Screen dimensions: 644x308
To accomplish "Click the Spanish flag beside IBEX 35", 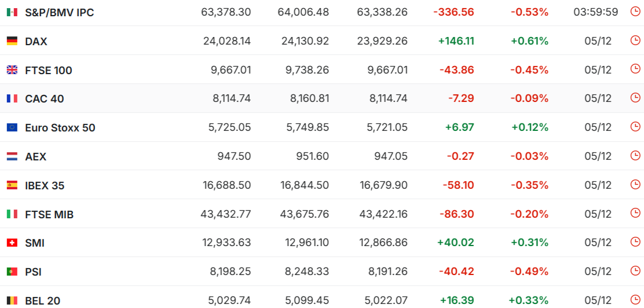I will [x=12, y=186].
